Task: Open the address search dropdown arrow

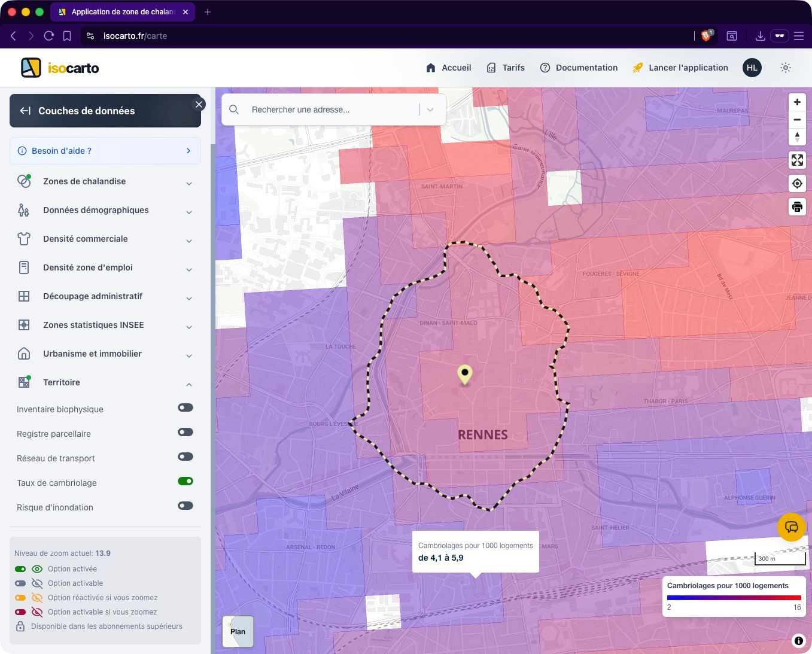Action: point(430,109)
